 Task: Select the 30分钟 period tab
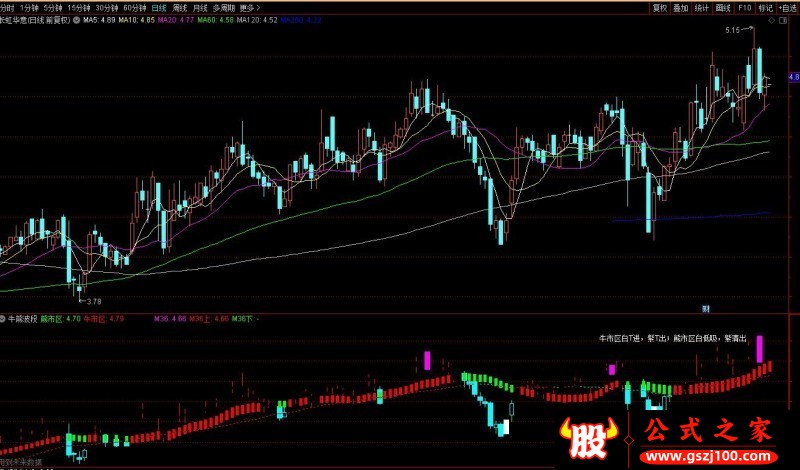point(107,8)
